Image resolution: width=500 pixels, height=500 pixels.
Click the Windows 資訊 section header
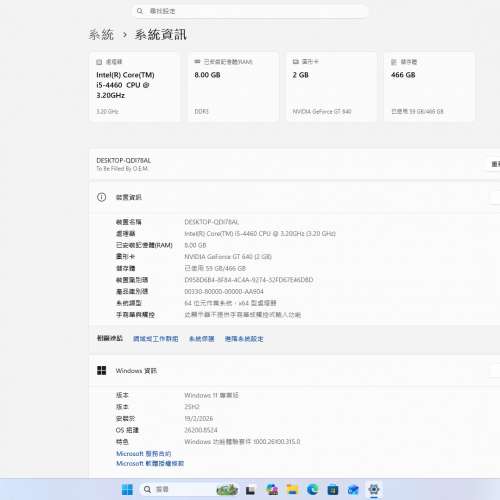pos(295,371)
